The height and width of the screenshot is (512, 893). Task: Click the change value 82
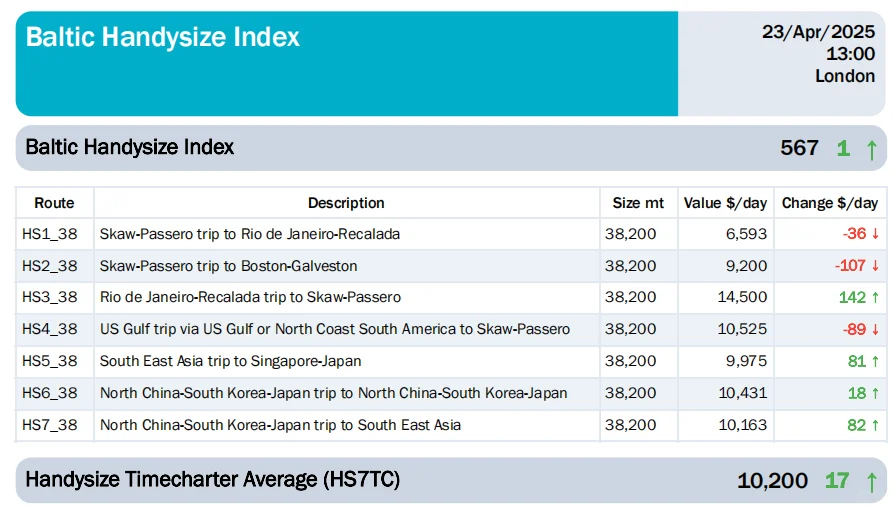click(857, 425)
